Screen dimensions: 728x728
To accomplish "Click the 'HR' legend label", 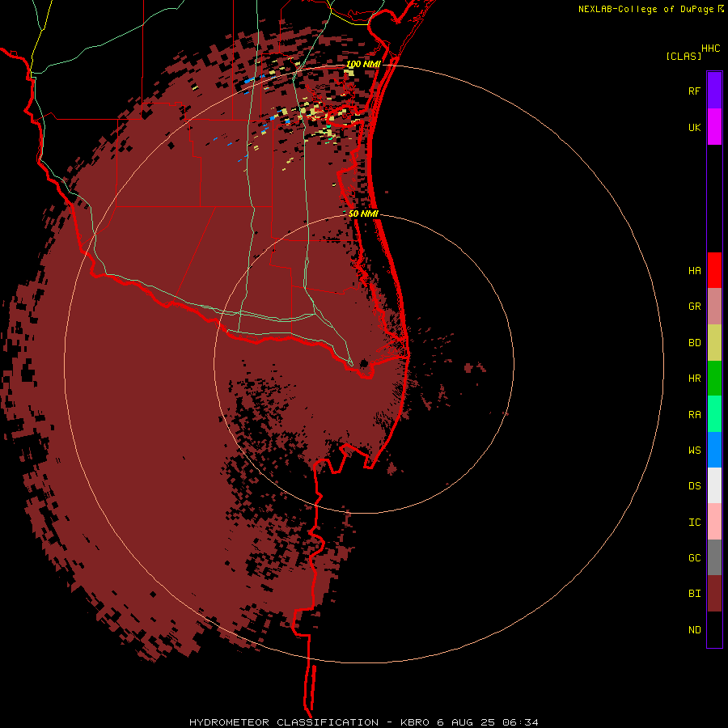I will (694, 379).
